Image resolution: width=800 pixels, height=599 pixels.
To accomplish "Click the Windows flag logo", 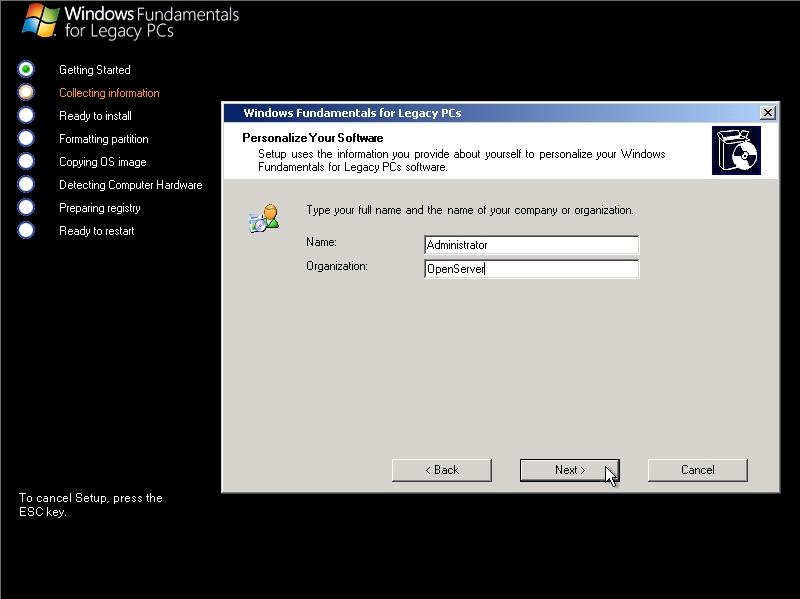I will [x=41, y=21].
